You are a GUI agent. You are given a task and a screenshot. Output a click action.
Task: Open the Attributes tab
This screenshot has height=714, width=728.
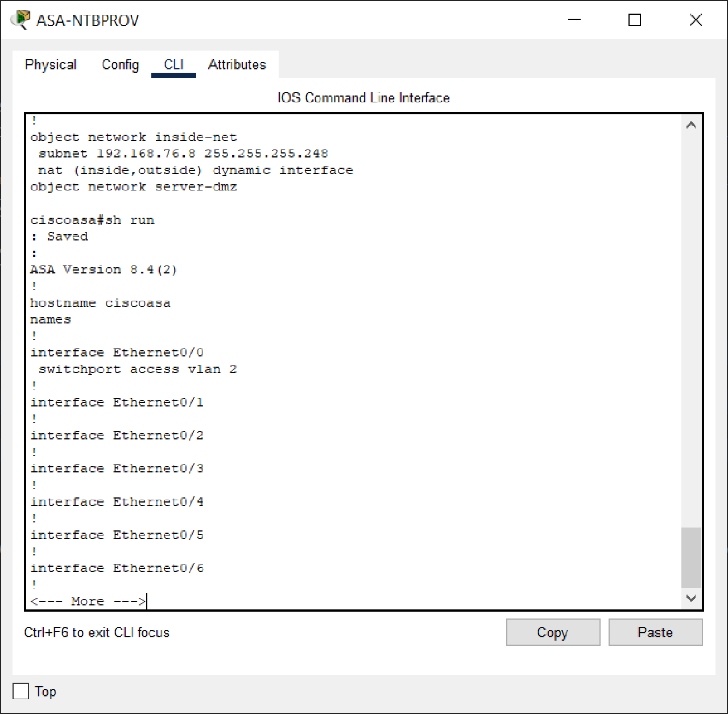pyautogui.click(x=237, y=65)
